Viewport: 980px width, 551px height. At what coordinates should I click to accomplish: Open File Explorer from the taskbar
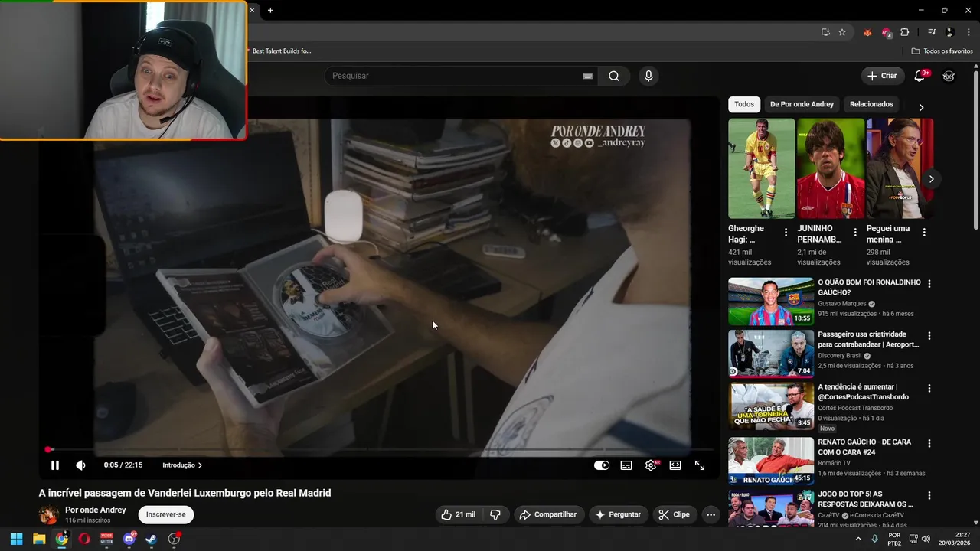39,539
